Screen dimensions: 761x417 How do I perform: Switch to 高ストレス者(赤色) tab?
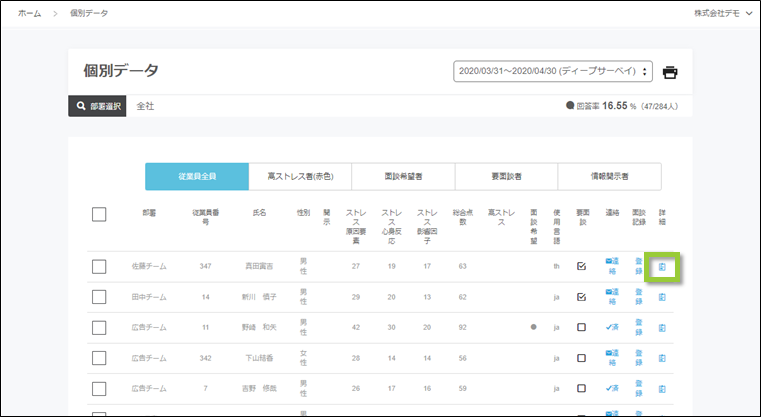pyautogui.click(x=300, y=176)
